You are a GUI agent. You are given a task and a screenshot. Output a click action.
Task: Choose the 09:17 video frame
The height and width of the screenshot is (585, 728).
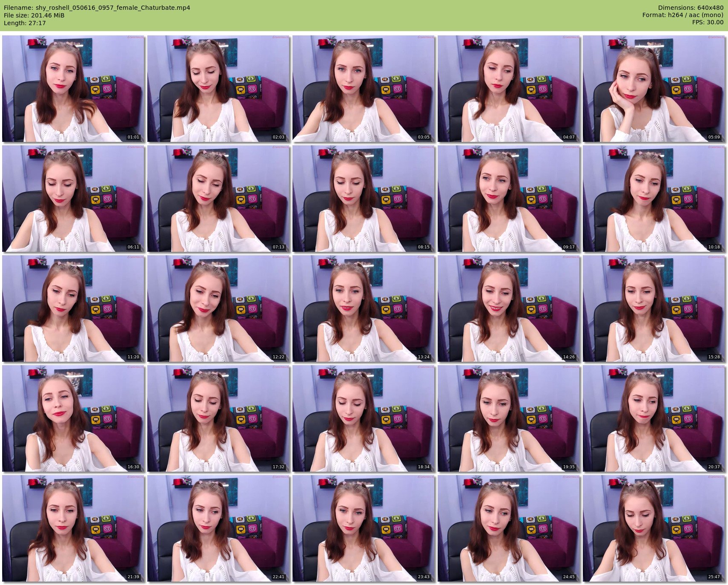coord(509,199)
